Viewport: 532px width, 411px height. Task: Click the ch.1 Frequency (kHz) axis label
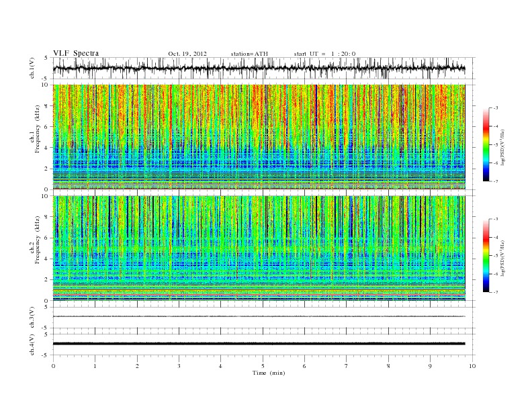(35, 129)
